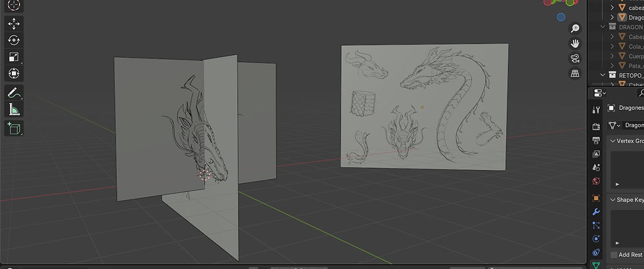Open the Scene properties tab

tap(596, 167)
